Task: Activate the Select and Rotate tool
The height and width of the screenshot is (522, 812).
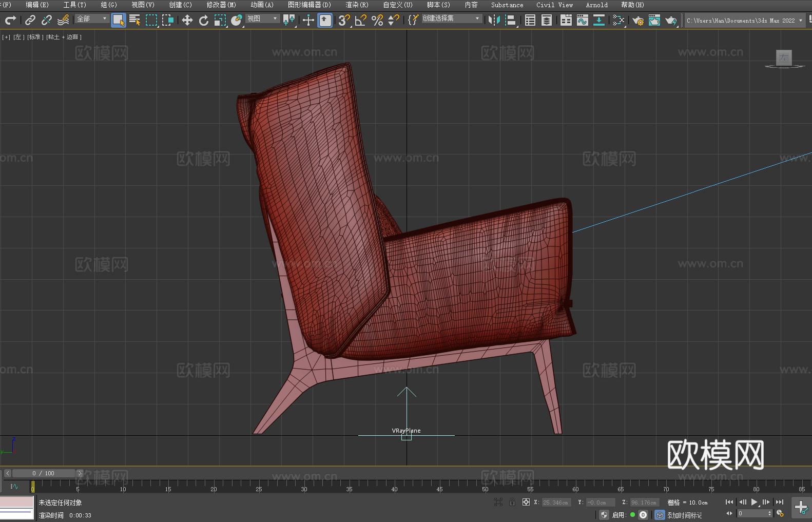Action: (x=204, y=20)
